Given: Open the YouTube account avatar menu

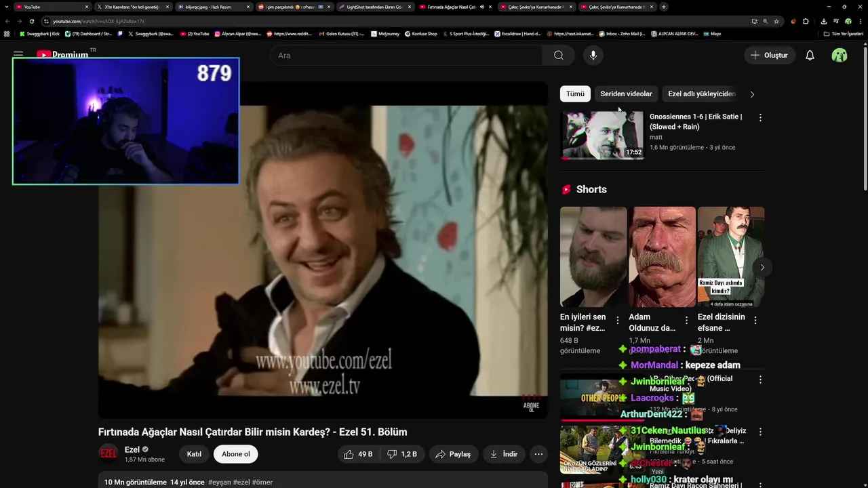Looking at the screenshot, I should (x=840, y=56).
